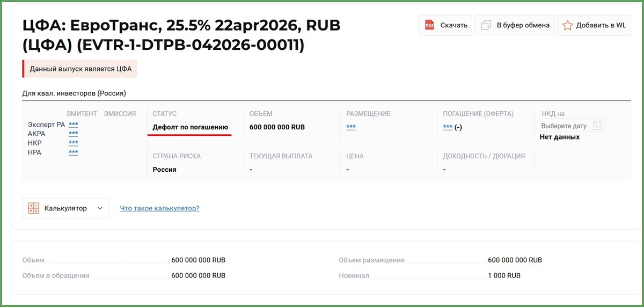Screen dimensions: 644x307
Task: Open the Что такое калькулятор? link
Action: point(159,208)
